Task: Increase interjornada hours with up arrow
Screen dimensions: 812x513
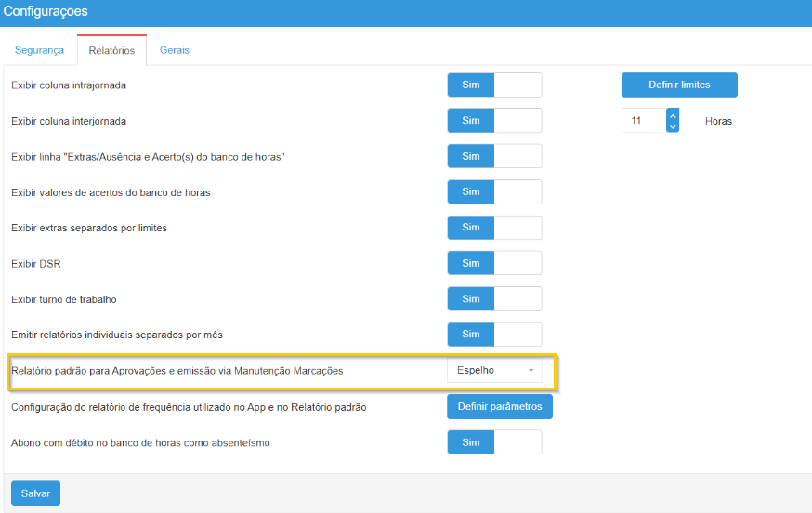Action: coord(673,115)
